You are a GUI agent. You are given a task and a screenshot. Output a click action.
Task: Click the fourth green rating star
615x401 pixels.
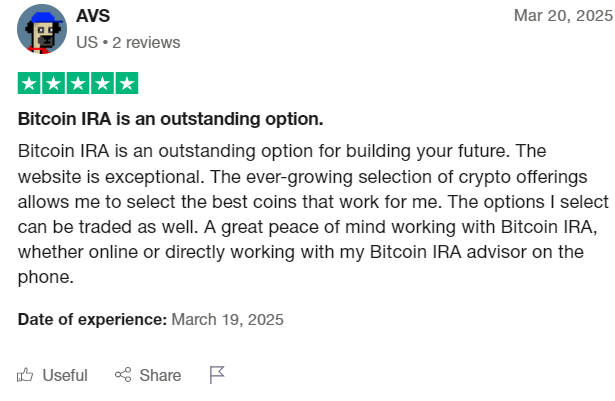pyautogui.click(x=102, y=83)
